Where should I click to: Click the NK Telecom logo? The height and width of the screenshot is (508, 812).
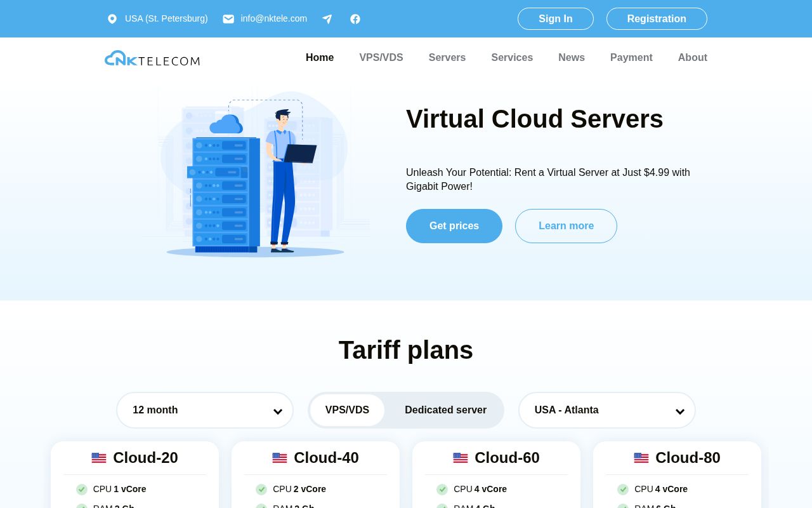152,58
